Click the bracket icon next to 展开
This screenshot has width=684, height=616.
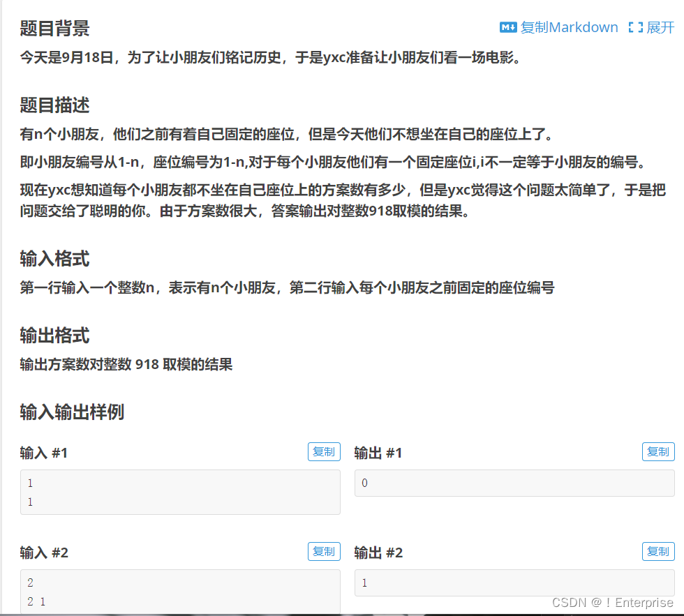click(x=636, y=27)
